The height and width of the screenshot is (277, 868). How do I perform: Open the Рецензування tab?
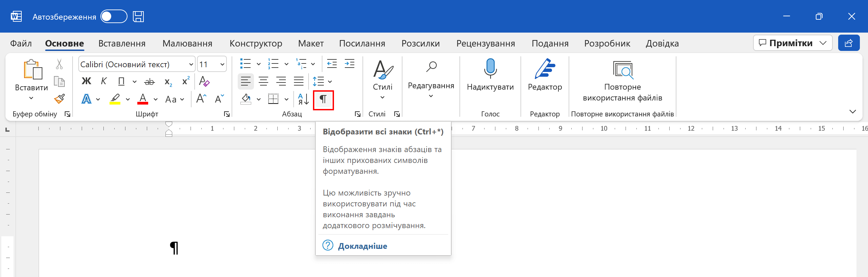(x=486, y=43)
